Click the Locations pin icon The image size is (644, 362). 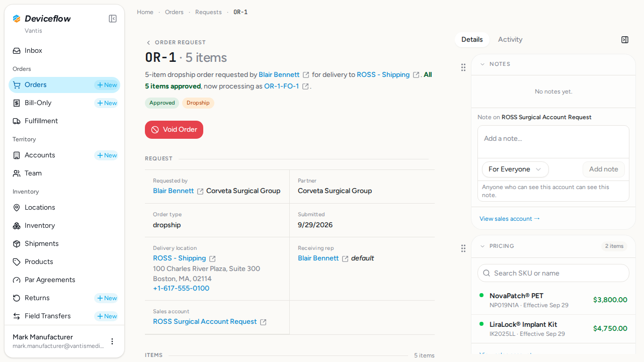[17, 208]
